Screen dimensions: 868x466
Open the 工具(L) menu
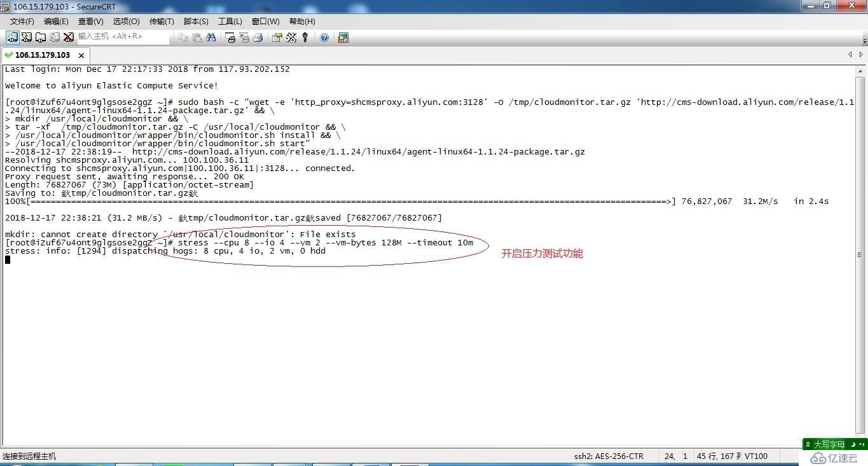tap(230, 22)
